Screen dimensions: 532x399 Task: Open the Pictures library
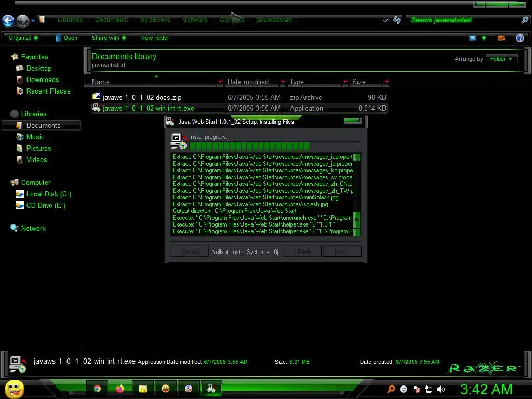coord(38,148)
